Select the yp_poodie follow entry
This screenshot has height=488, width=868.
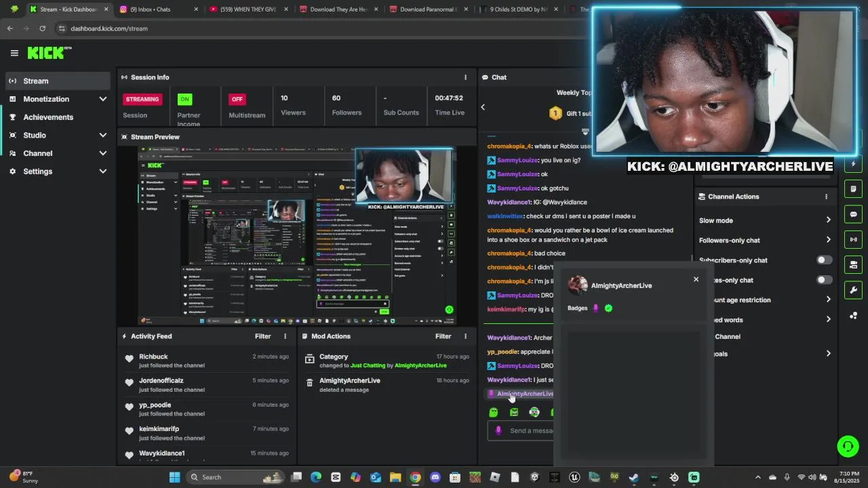207,409
